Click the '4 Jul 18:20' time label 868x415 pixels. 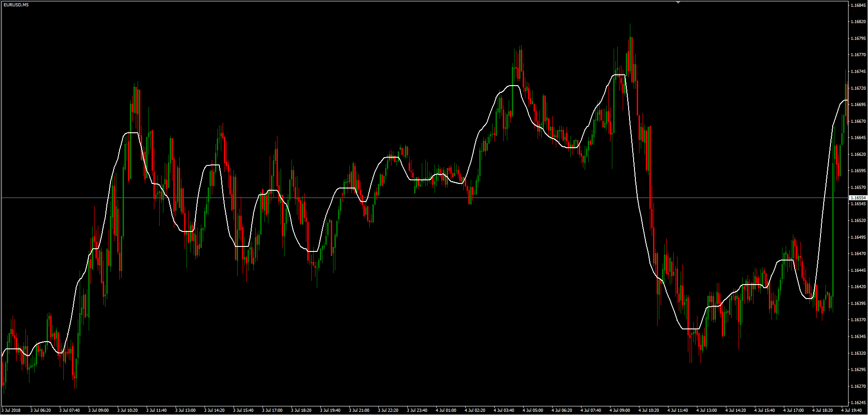coord(822,410)
